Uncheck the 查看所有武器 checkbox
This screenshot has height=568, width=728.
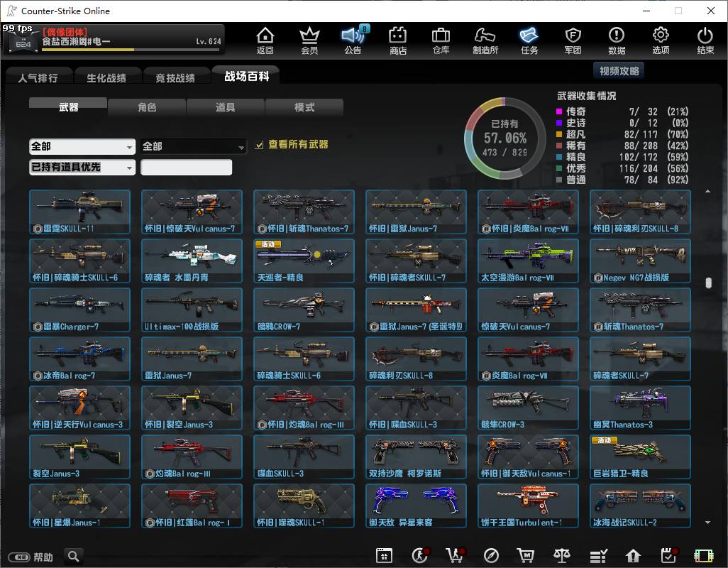(x=259, y=145)
